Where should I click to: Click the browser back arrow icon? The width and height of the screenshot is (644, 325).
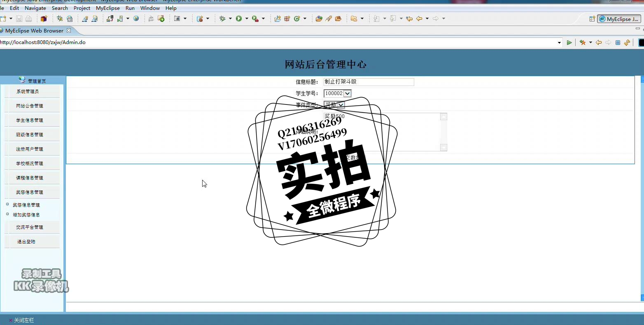point(599,42)
